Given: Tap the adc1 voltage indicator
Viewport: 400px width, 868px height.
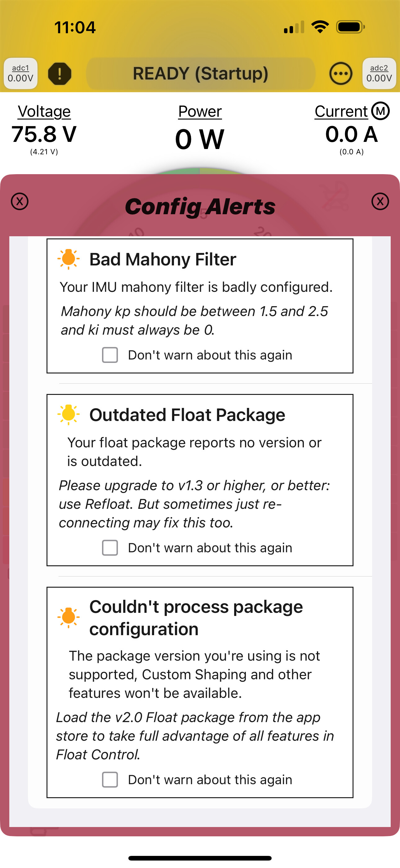Looking at the screenshot, I should pyautogui.click(x=20, y=74).
